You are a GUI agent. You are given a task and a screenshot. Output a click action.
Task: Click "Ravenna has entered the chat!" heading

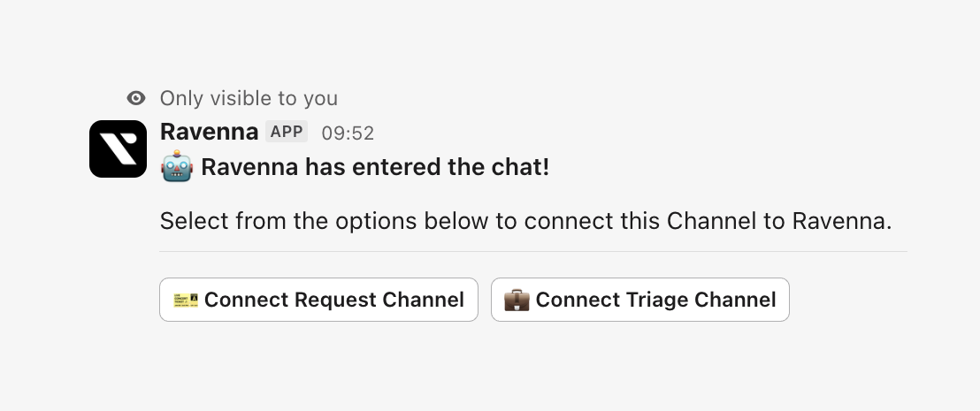pos(375,167)
